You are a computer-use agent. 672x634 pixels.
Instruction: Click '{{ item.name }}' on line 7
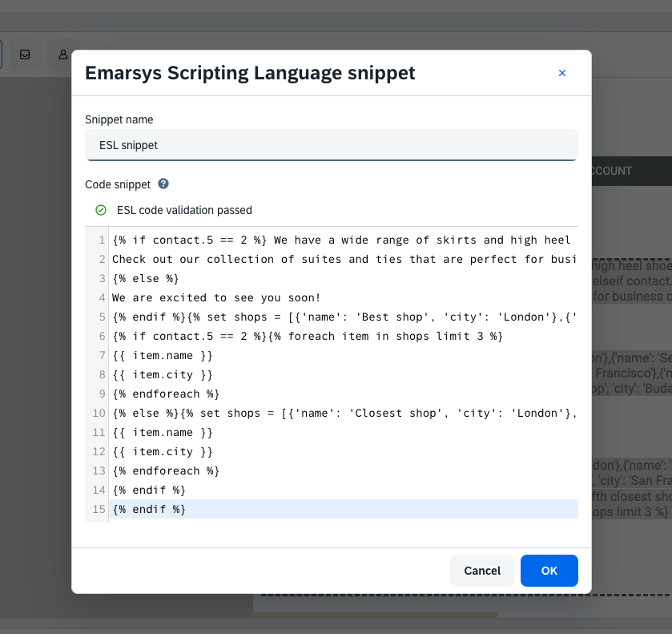[x=163, y=356]
